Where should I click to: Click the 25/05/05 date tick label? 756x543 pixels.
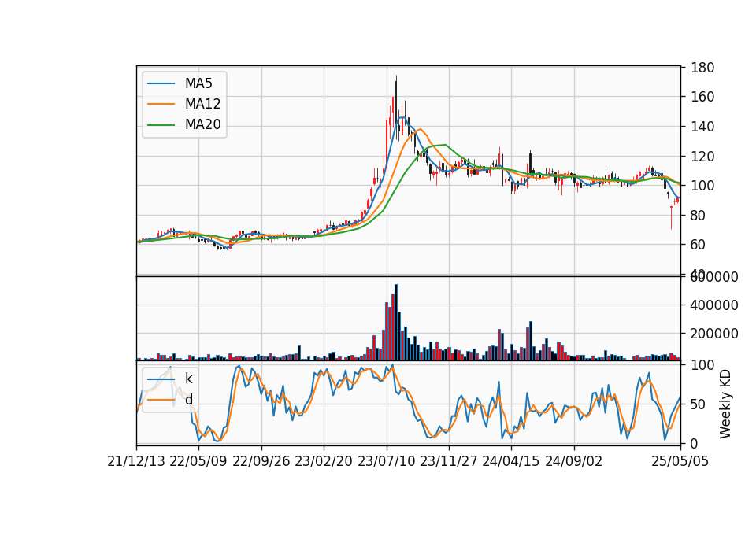click(x=680, y=461)
